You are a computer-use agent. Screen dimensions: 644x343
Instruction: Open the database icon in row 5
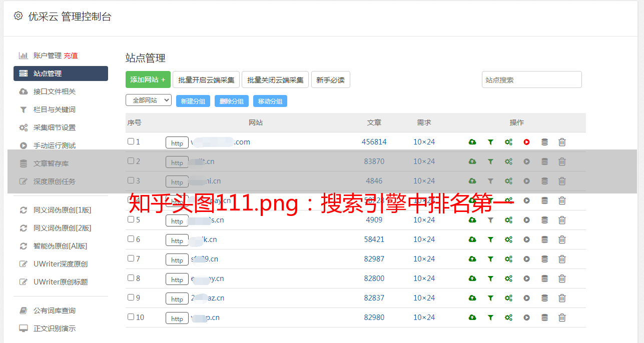544,220
